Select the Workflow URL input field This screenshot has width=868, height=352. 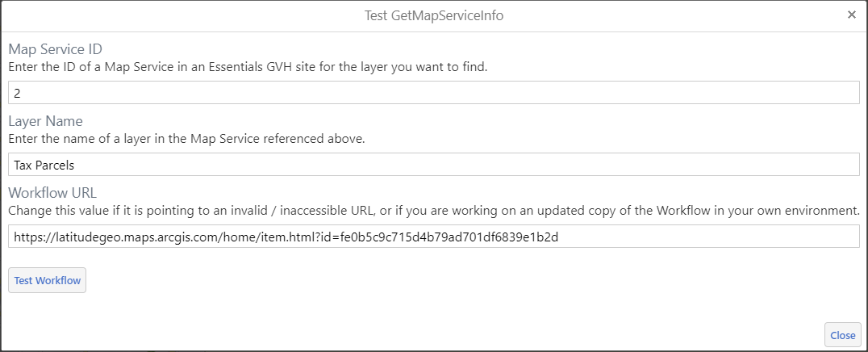point(434,237)
